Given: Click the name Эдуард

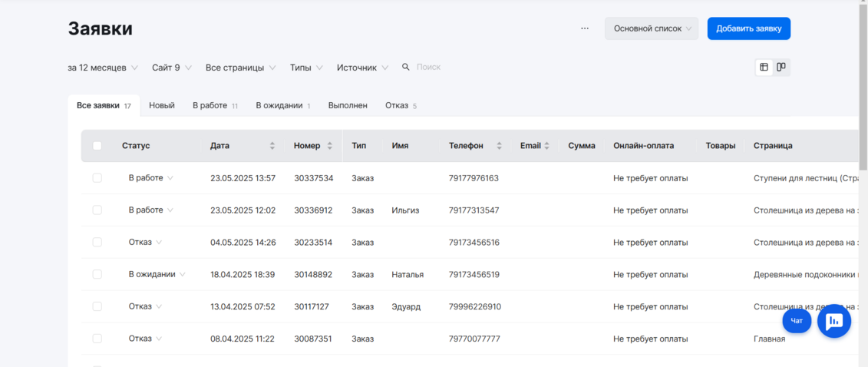Looking at the screenshot, I should [406, 306].
